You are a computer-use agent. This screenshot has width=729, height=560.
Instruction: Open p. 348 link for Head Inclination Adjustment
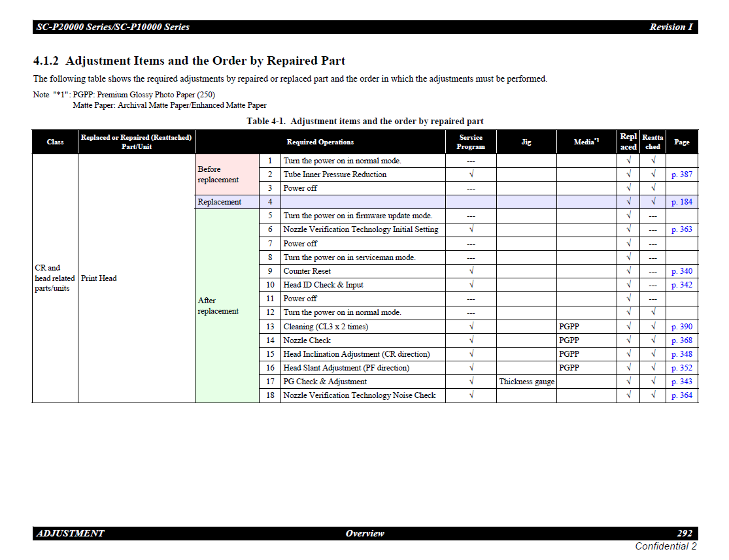pyautogui.click(x=681, y=354)
